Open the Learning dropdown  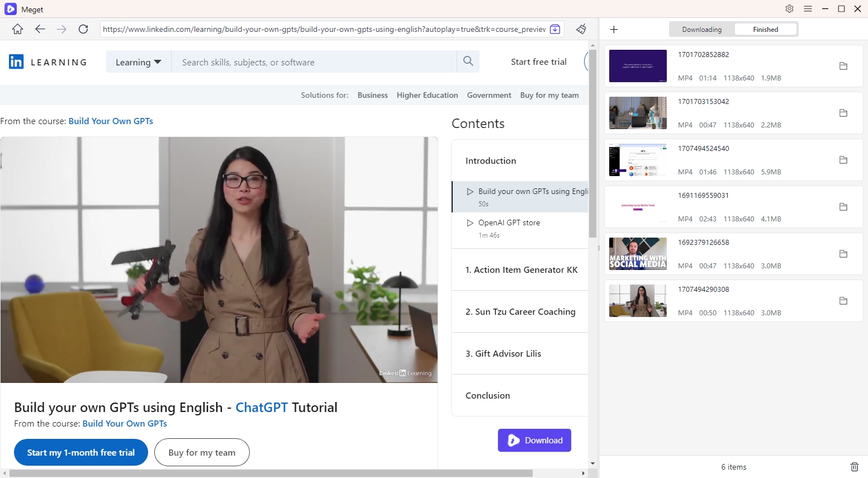pos(139,62)
